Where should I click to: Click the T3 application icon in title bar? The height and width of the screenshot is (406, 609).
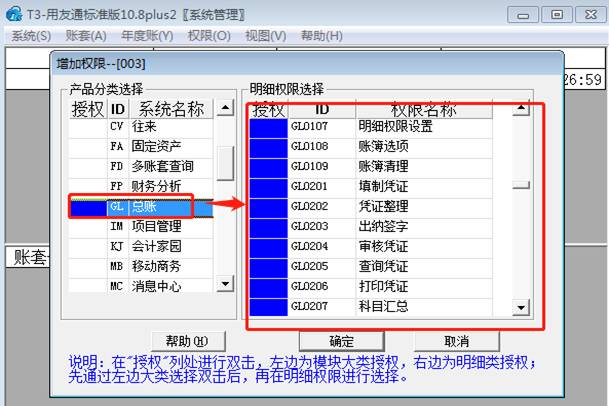pos(11,14)
